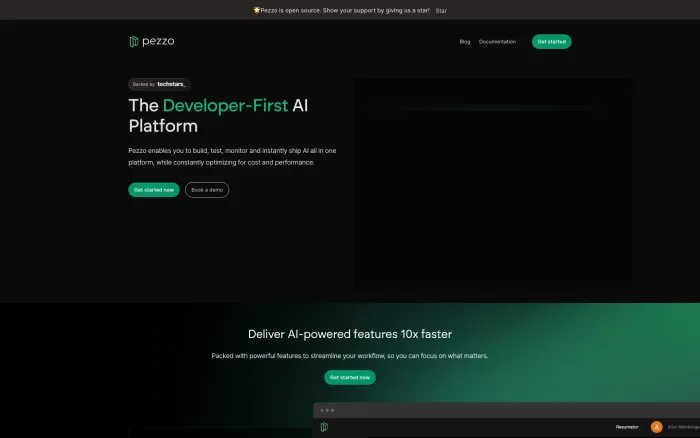The image size is (700, 438).
Task: Click the techstars logo in badge
Action: pyautogui.click(x=171, y=84)
